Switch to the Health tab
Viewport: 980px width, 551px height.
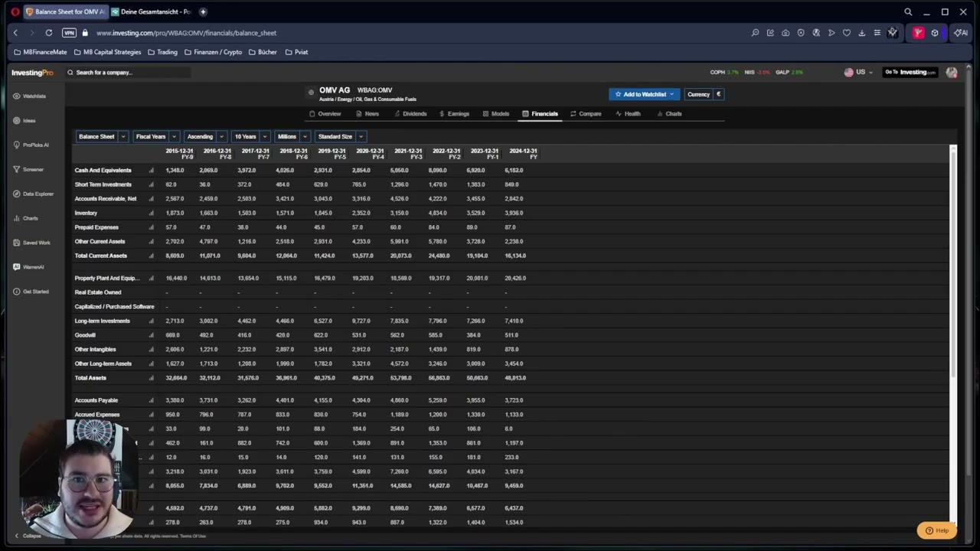click(628, 114)
